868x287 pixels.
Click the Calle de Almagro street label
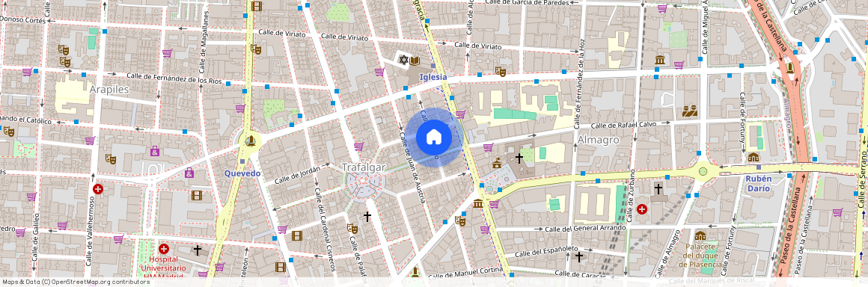point(667,253)
